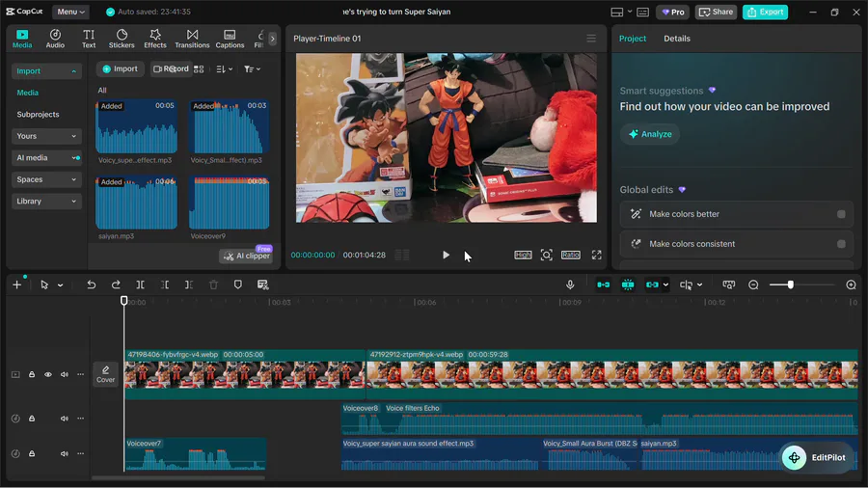Click the Import media button
The width and height of the screenshot is (868, 488).
tap(121, 68)
